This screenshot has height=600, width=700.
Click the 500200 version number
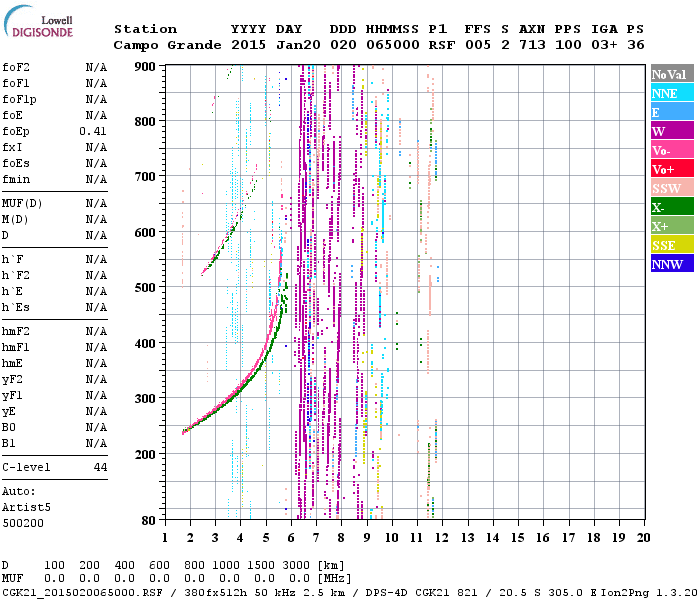23,523
